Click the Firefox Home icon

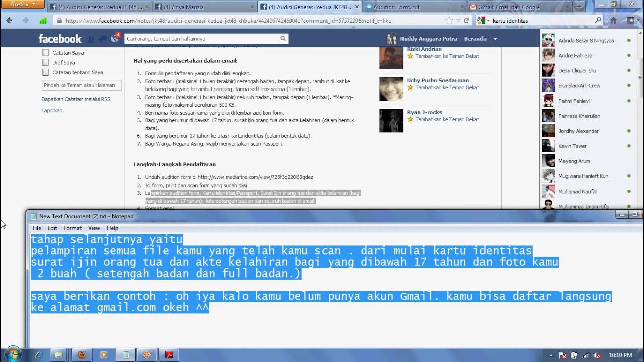point(614,21)
